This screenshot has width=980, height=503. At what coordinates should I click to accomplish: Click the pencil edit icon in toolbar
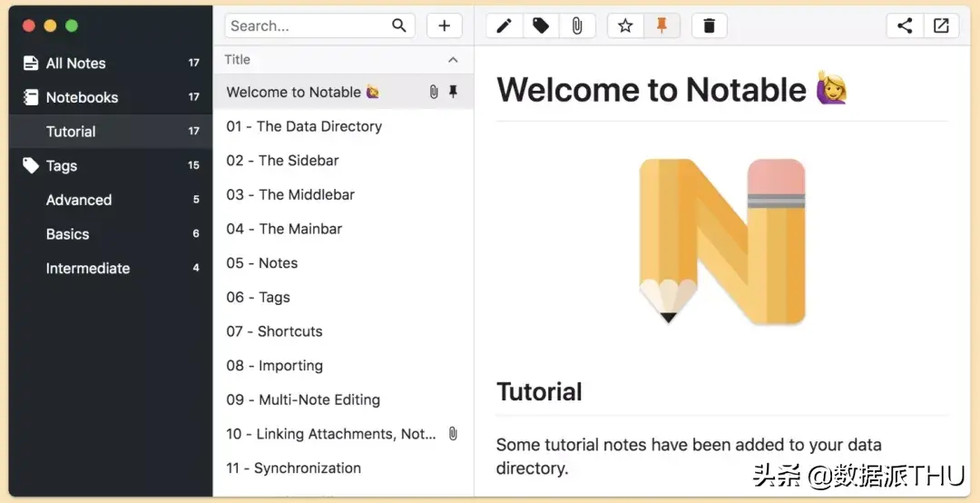(x=505, y=25)
